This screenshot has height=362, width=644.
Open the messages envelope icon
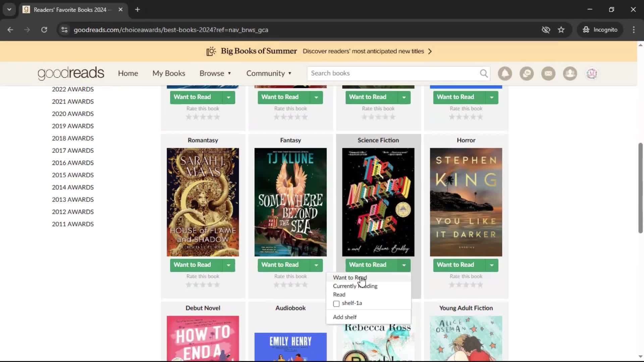pyautogui.click(x=548, y=73)
